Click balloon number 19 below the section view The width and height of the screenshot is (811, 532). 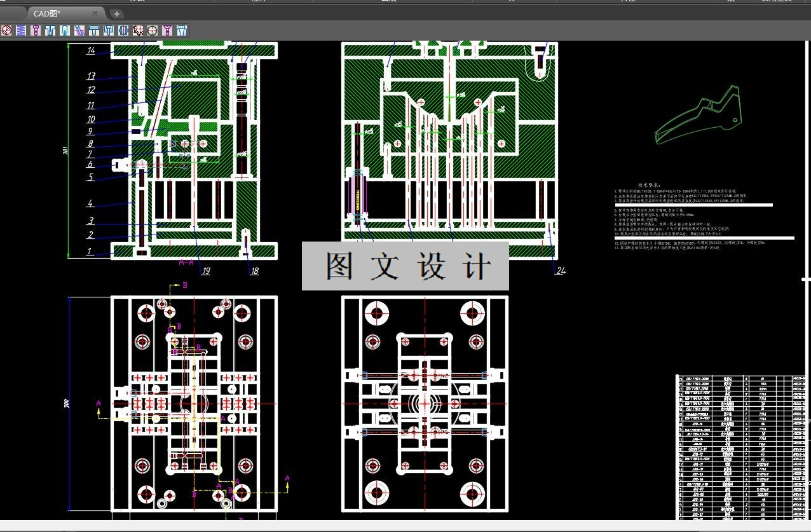205,271
